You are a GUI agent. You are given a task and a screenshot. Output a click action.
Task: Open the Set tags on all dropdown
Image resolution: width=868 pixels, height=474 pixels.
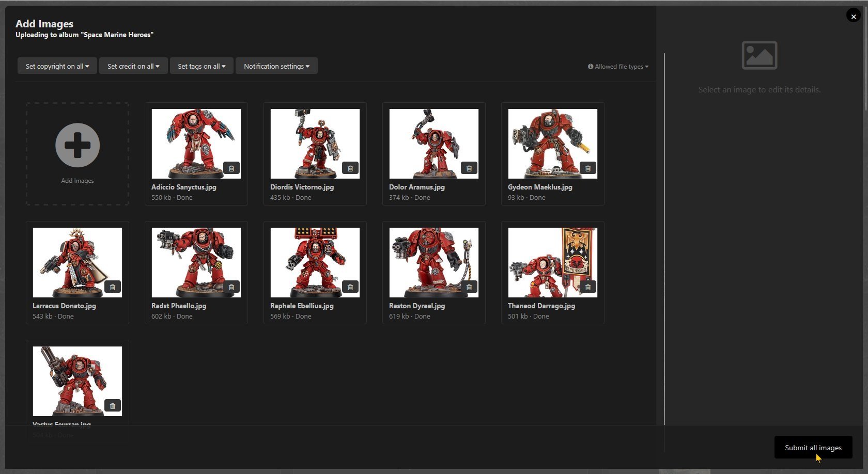coord(202,66)
